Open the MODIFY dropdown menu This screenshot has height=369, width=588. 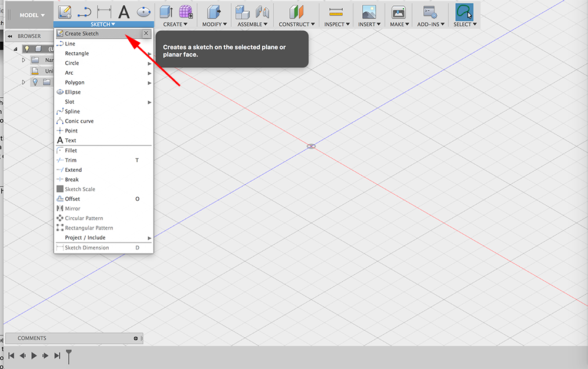[215, 24]
